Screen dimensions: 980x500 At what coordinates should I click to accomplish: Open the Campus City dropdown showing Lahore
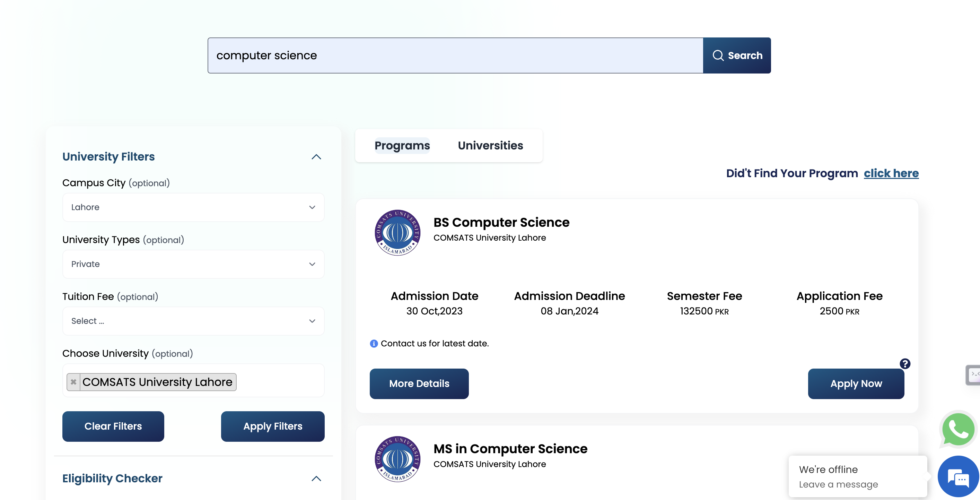pyautogui.click(x=193, y=207)
